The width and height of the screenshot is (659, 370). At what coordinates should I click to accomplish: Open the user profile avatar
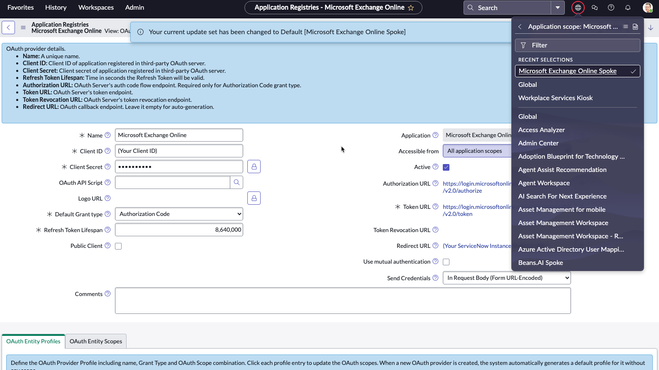(x=648, y=8)
